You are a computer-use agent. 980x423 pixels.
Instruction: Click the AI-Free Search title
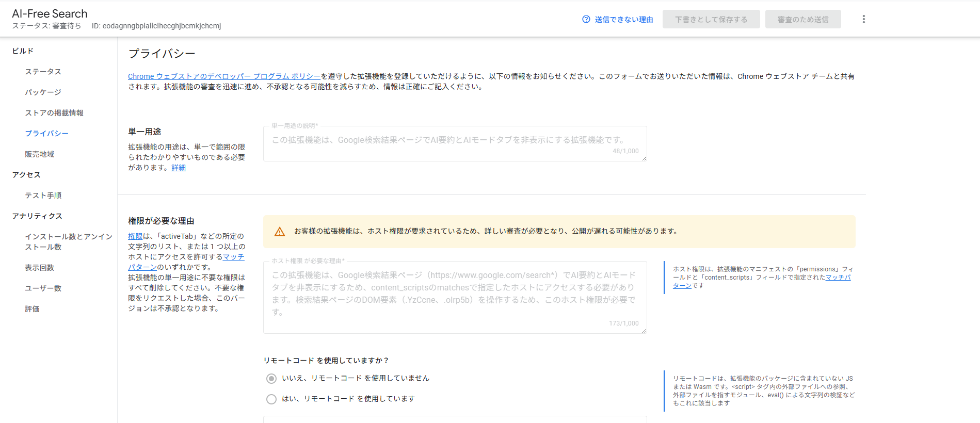coord(50,13)
